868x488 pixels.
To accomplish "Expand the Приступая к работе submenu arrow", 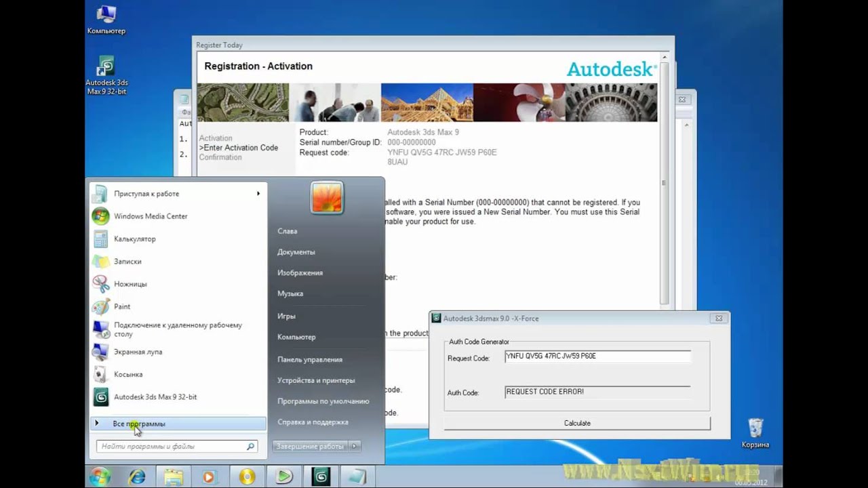I will click(258, 194).
